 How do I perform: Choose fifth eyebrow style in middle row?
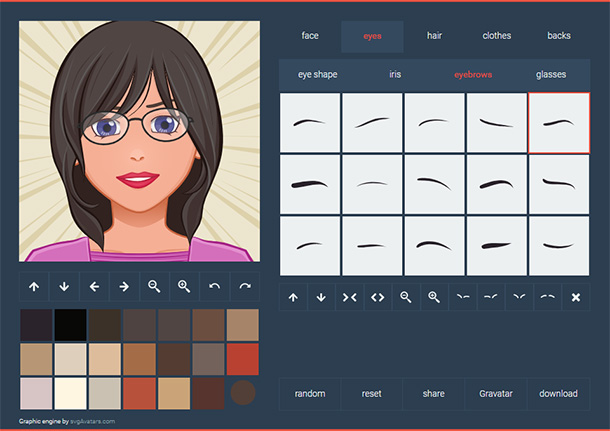coord(559,184)
